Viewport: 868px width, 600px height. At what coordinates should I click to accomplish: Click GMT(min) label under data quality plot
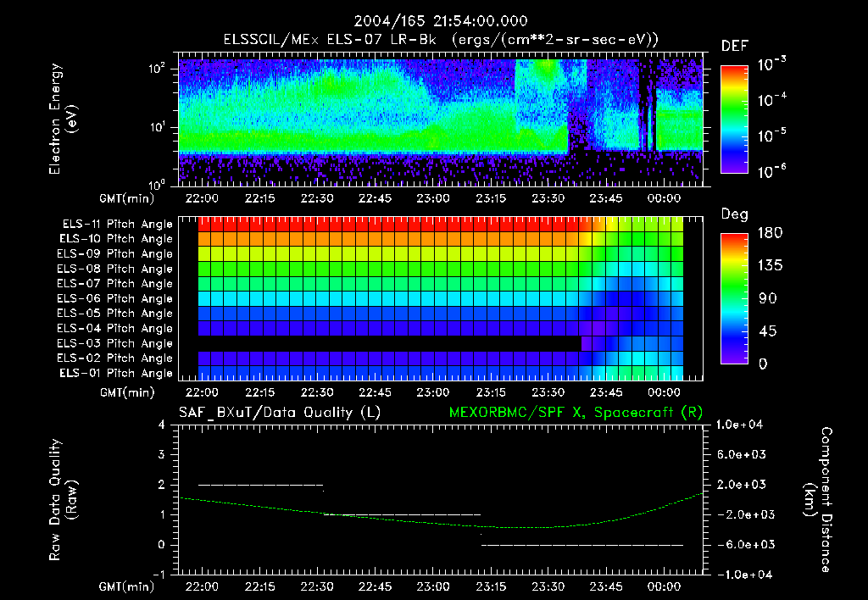[127, 587]
